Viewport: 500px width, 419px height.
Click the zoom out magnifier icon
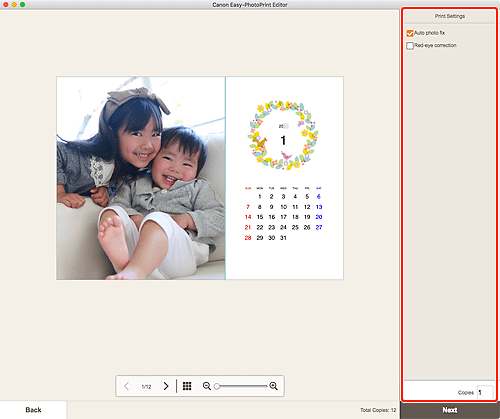(x=207, y=386)
